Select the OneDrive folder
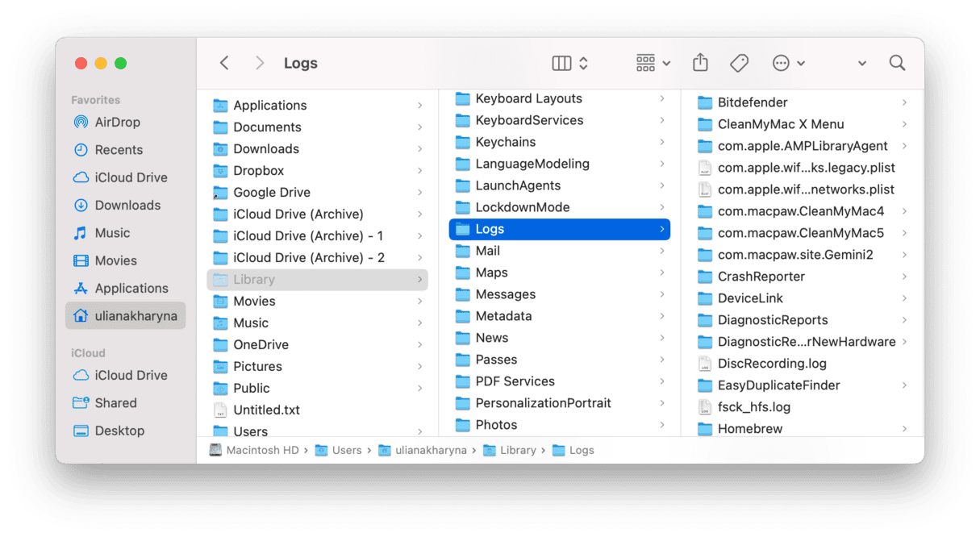 (318, 345)
